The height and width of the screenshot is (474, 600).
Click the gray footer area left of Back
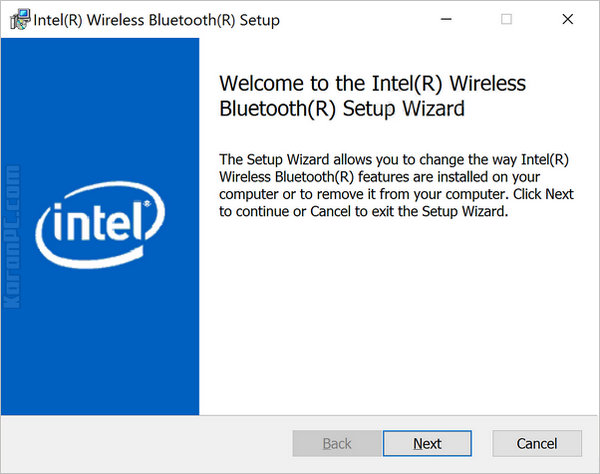coord(150,443)
